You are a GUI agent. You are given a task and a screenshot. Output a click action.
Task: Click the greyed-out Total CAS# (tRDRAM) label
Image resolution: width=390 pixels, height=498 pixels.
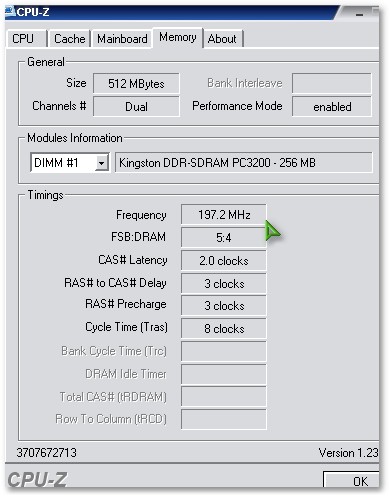pos(113,397)
